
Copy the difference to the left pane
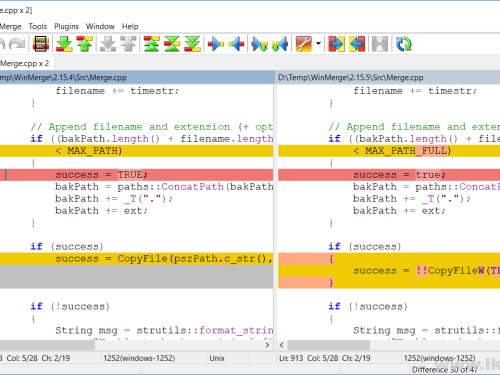(x=236, y=44)
